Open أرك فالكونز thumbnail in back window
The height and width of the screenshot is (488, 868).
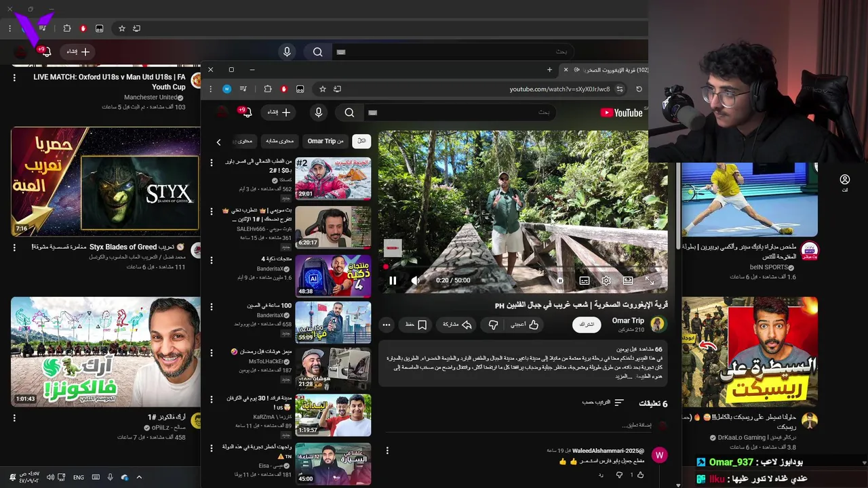coord(105,351)
